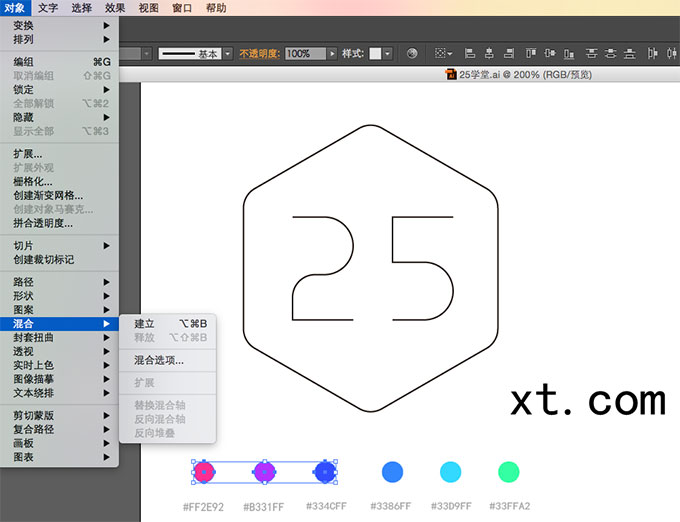This screenshot has width=680, height=522.
Task: Expand the 锁定 submenu
Action: [59, 90]
